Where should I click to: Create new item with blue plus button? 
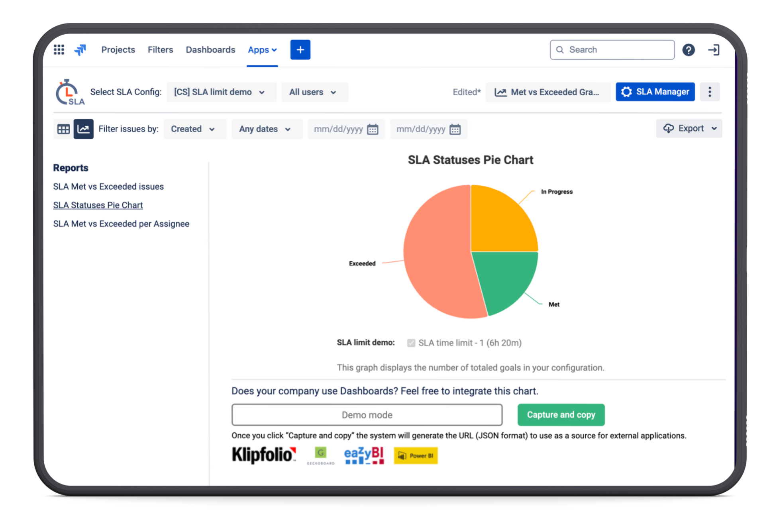coord(300,49)
